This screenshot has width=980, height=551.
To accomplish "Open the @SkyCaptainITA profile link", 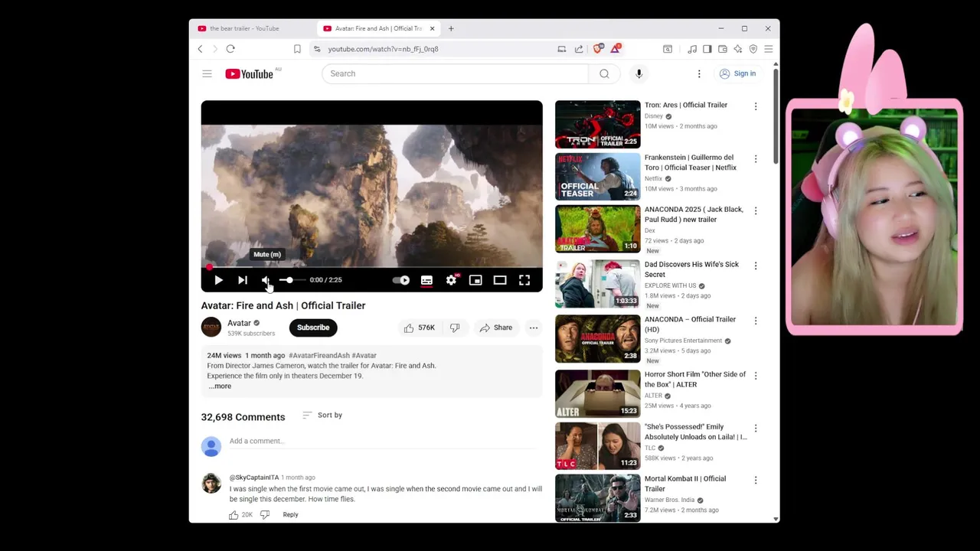I will (254, 478).
